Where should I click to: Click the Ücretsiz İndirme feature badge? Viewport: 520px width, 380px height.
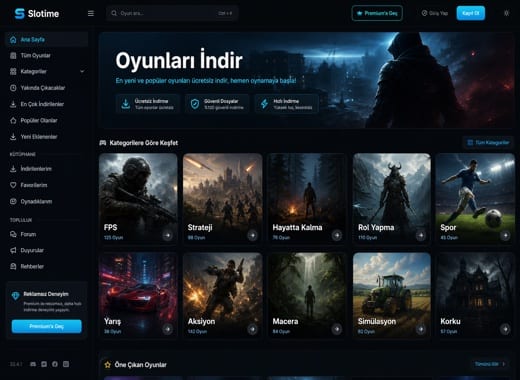coord(148,104)
